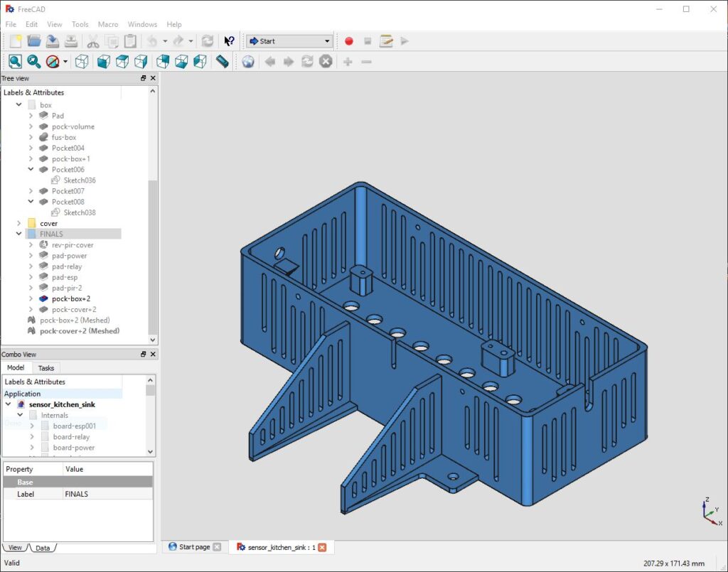The height and width of the screenshot is (572, 728).
Task: Collapse the Pocket006 item
Action: click(x=31, y=169)
